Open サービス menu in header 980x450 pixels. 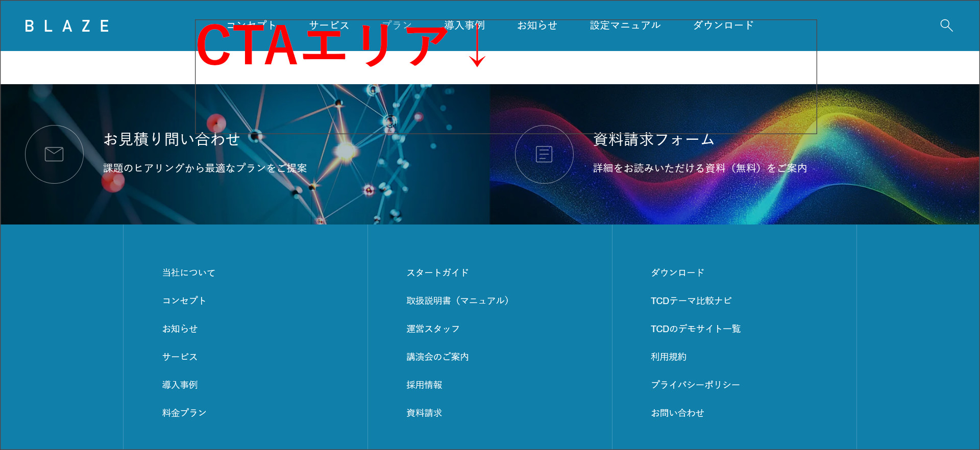pyautogui.click(x=329, y=26)
